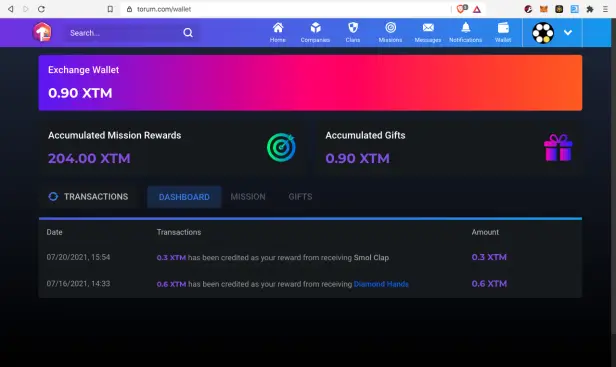Click the Accumulated Gifts present icon
This screenshot has height=367, width=616.
coord(558,147)
